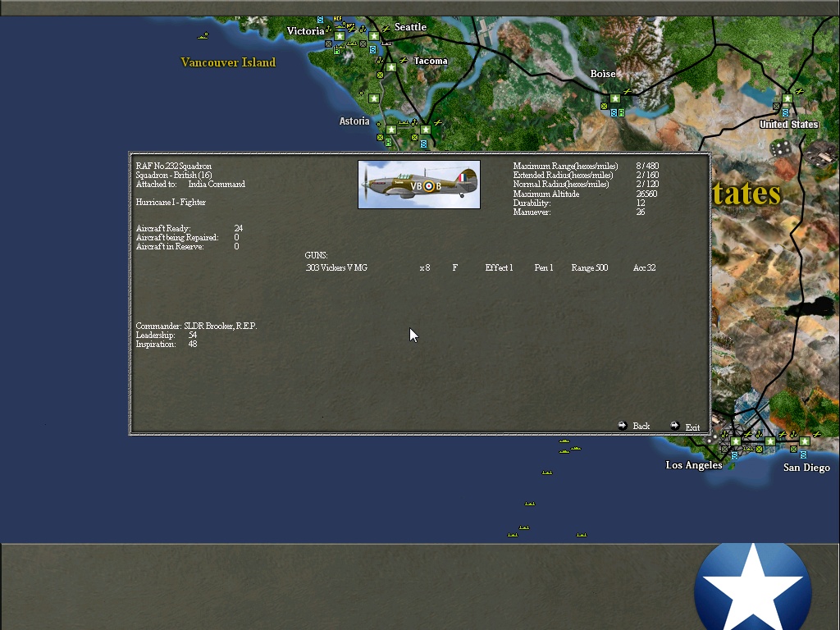Click crossed-box land unit icon left of Boise base

coord(605,106)
